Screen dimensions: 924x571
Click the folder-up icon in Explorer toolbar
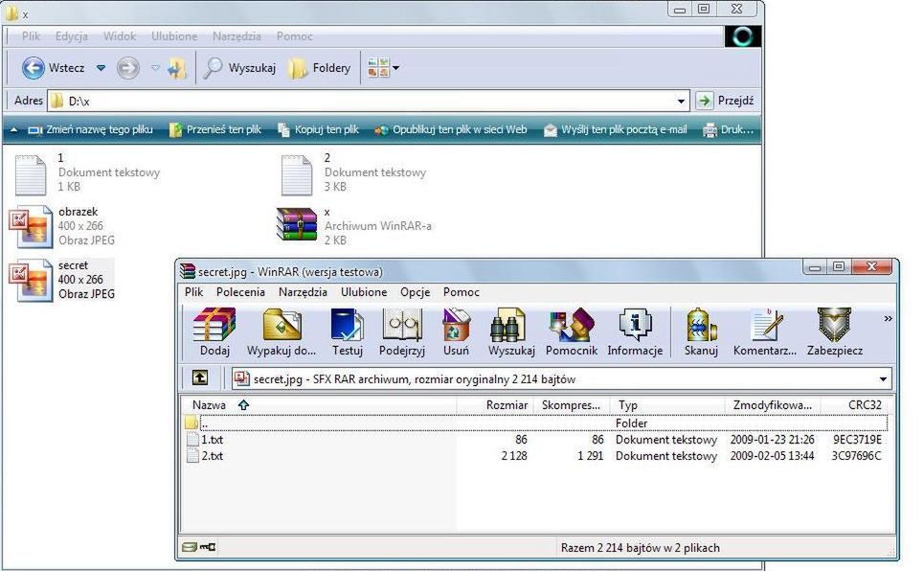(177, 68)
